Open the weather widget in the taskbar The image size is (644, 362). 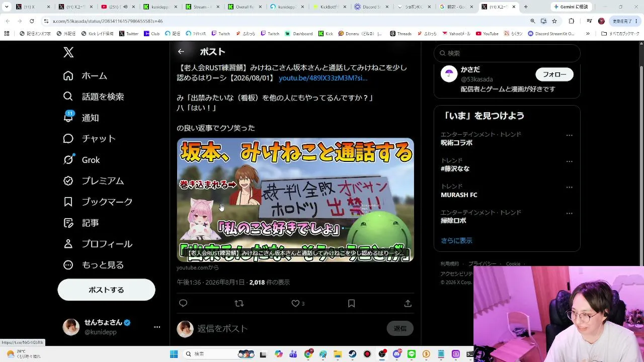tap(23, 354)
